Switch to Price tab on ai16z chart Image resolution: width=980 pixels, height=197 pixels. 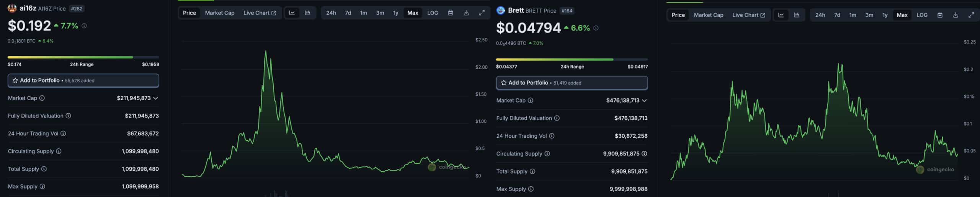click(x=189, y=13)
